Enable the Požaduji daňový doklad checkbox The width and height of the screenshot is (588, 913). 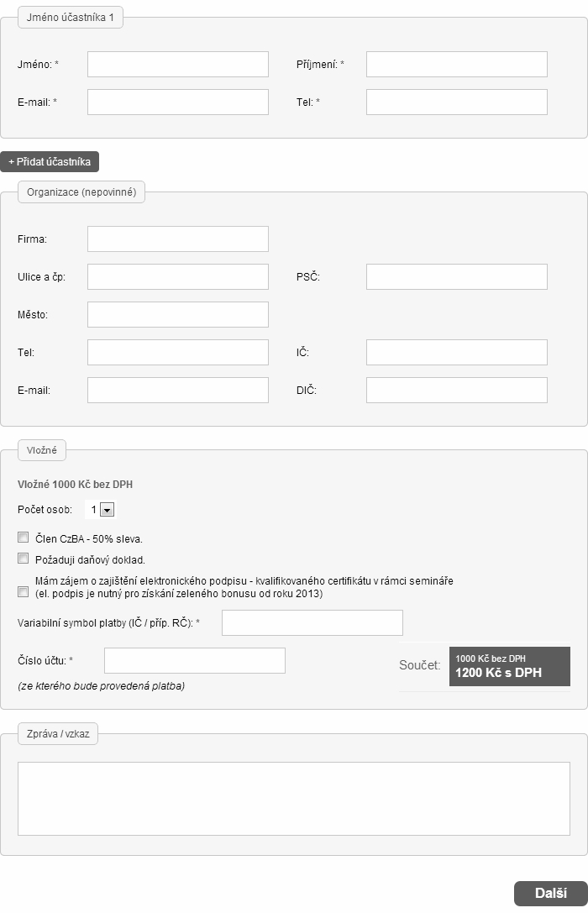click(24, 559)
